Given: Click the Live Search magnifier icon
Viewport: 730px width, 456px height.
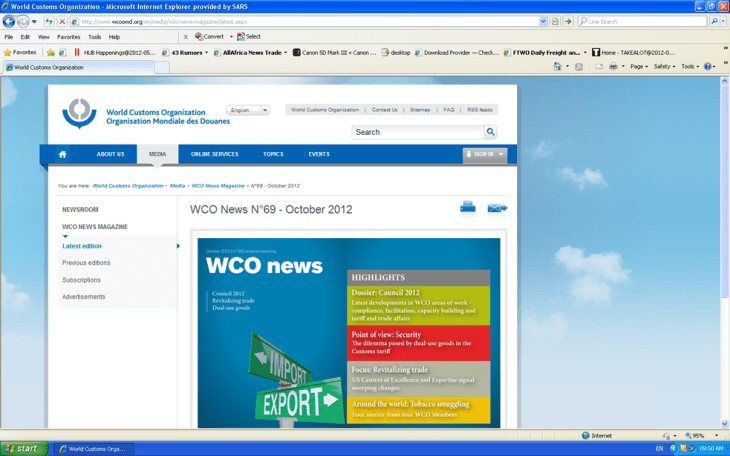Looking at the screenshot, I should pyautogui.click(x=714, y=21).
